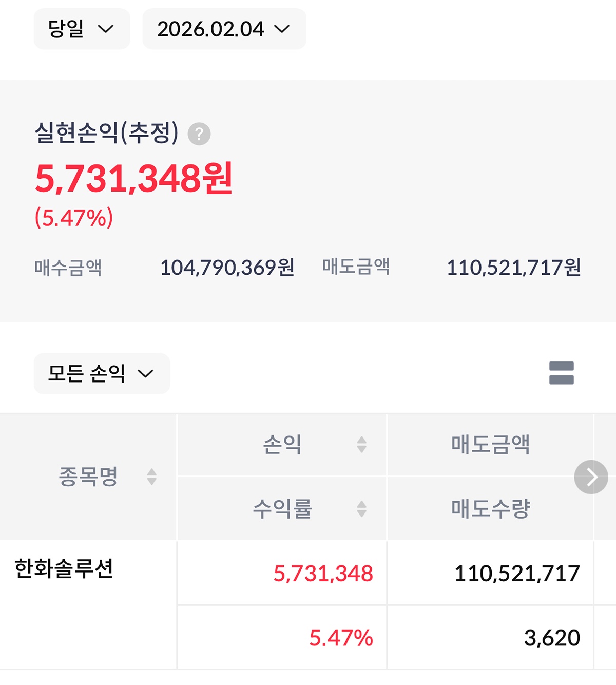Click the 종목명 header label
Image resolution: width=616 pixels, height=685 pixels.
click(88, 477)
